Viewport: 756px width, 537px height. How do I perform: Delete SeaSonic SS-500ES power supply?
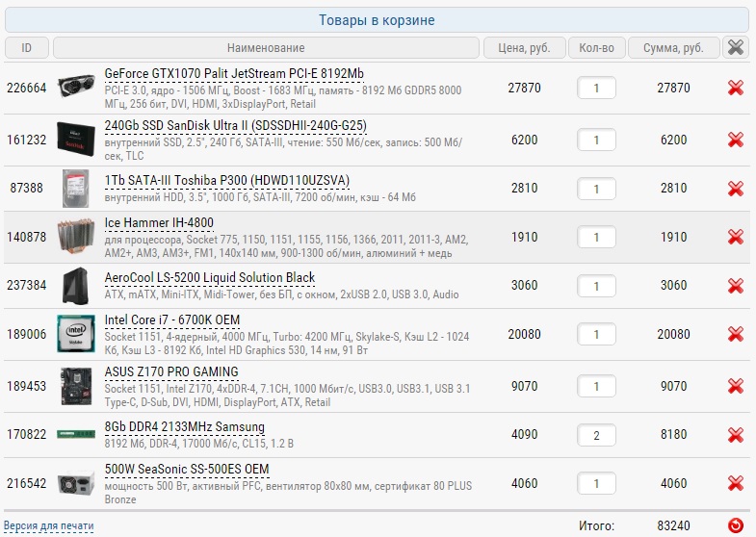tap(735, 483)
